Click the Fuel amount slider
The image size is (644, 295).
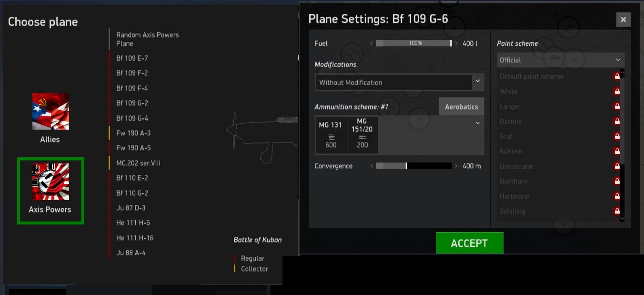[x=413, y=43]
